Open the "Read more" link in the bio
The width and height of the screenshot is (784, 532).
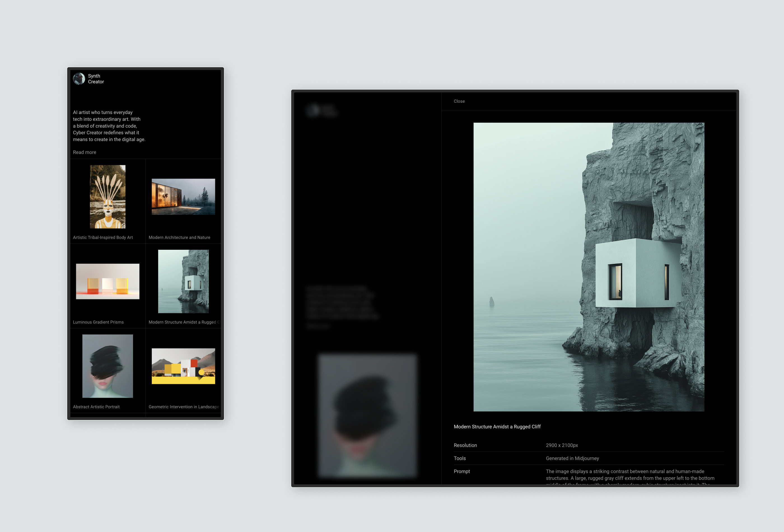84,152
